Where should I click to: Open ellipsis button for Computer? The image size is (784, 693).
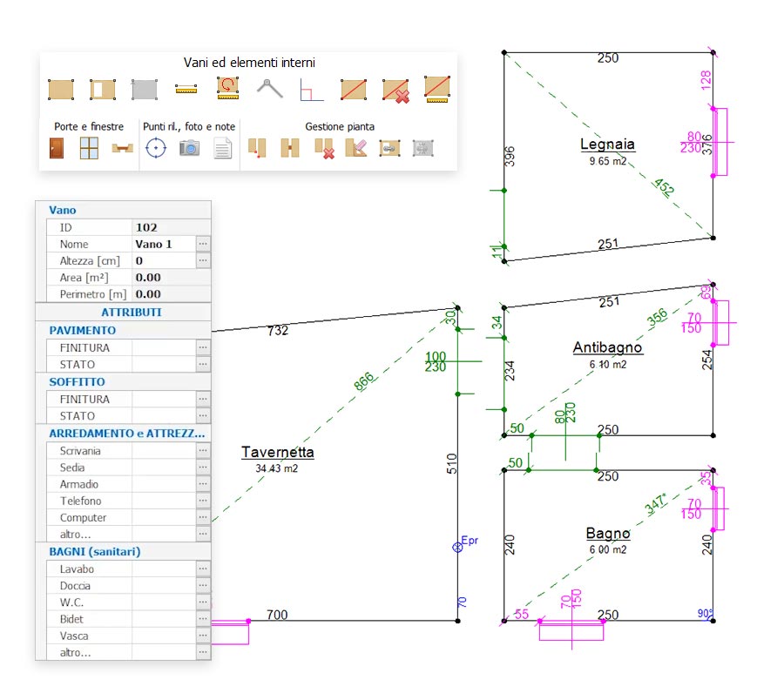pyautogui.click(x=202, y=517)
